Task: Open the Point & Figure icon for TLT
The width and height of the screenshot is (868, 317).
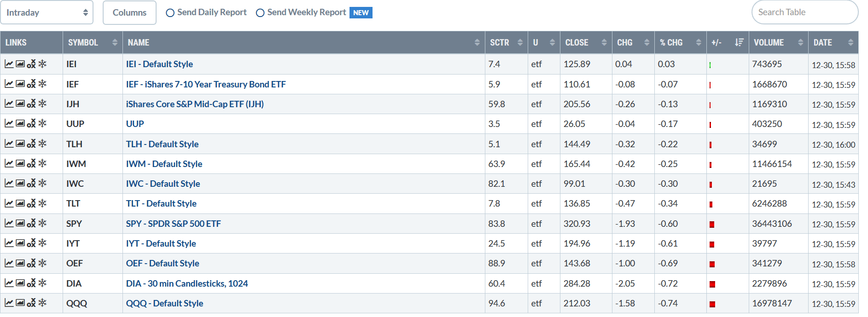Action: (31, 203)
